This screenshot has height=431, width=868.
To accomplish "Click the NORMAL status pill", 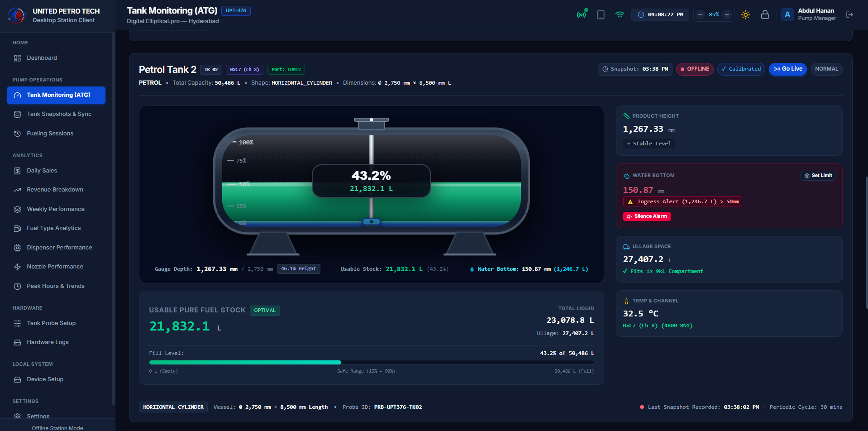I will pos(826,69).
